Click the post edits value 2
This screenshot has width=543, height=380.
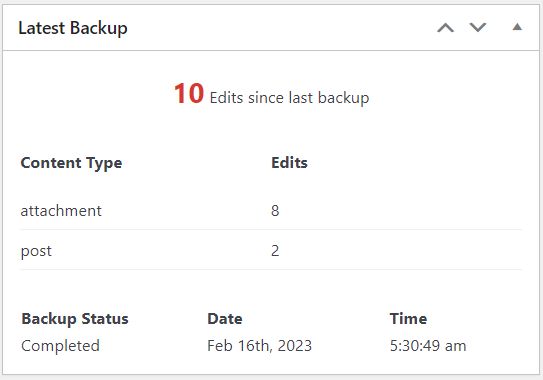click(275, 250)
